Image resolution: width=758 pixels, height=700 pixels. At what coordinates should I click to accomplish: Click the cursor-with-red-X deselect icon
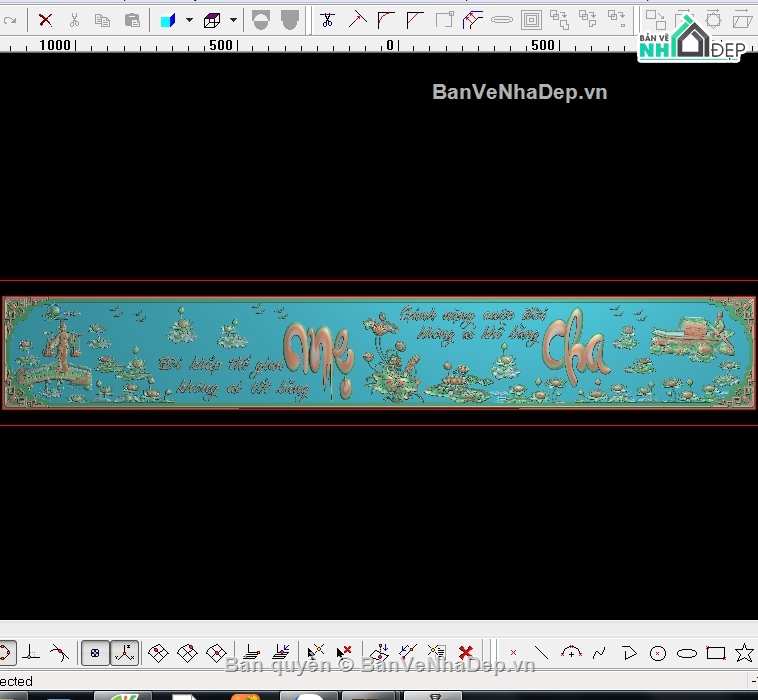[344, 653]
